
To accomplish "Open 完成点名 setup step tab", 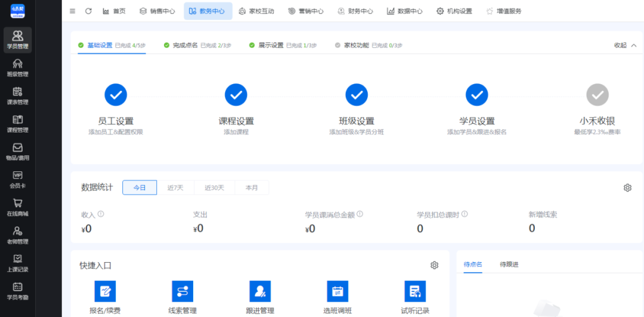I will click(184, 45).
